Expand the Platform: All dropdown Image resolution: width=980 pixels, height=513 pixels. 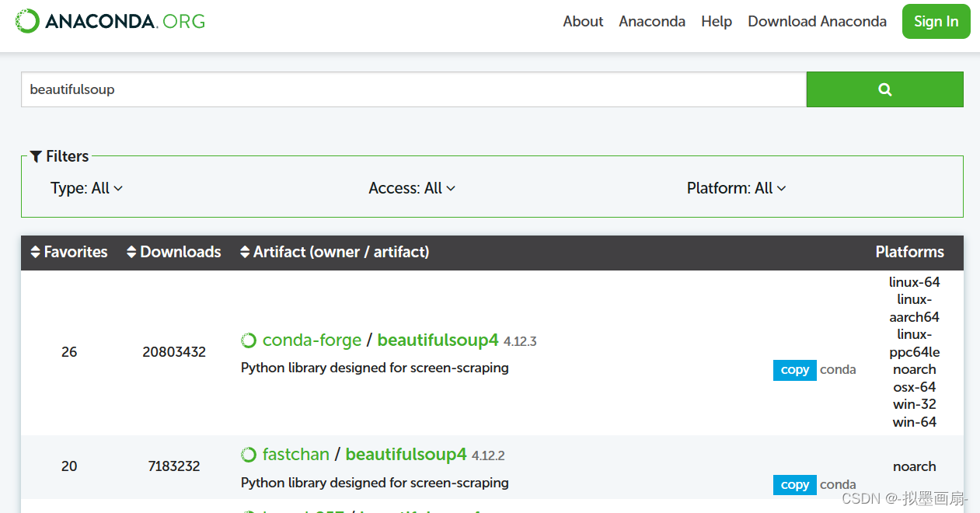tap(736, 188)
